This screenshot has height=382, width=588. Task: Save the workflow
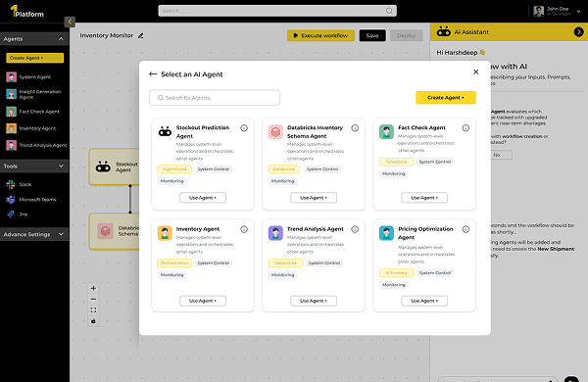pos(372,35)
